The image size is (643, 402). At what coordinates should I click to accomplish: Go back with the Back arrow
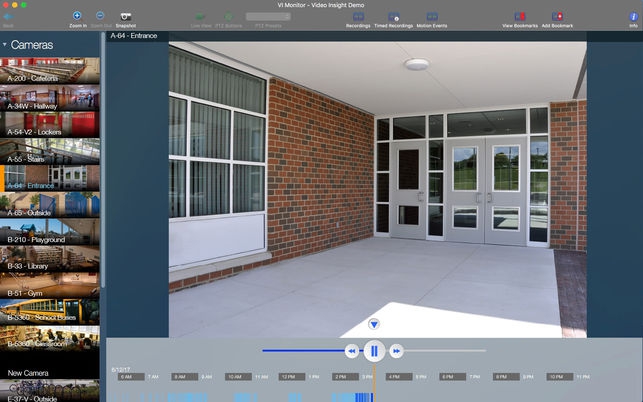coord(8,17)
